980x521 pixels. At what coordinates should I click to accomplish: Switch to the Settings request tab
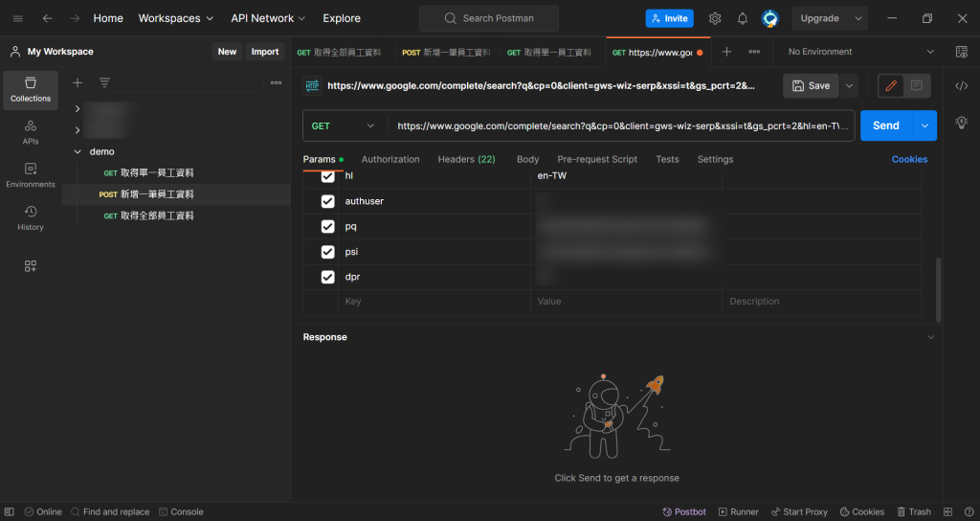click(715, 160)
